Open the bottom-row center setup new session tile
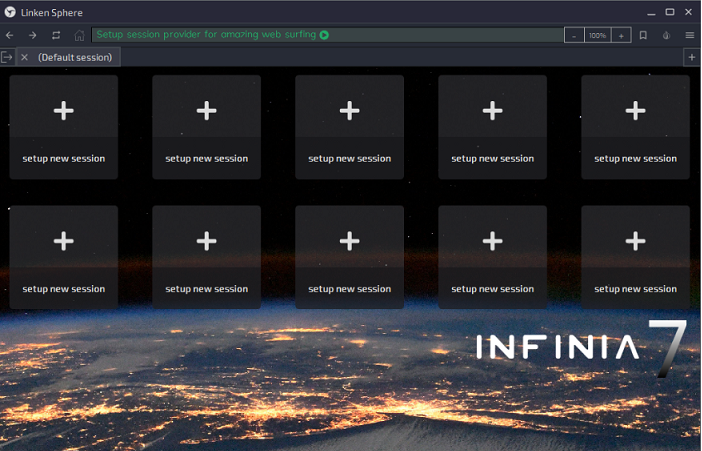The width and height of the screenshot is (702, 451). pyautogui.click(x=350, y=257)
